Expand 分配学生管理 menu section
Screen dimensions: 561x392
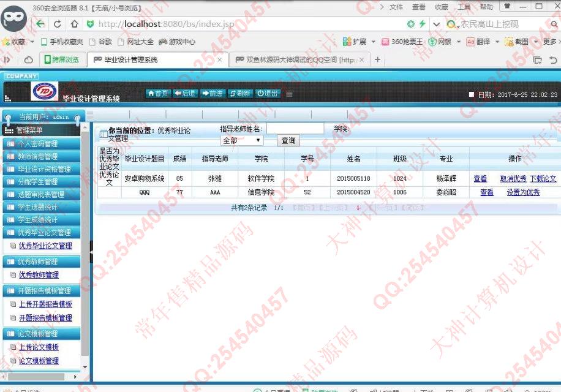(x=42, y=182)
